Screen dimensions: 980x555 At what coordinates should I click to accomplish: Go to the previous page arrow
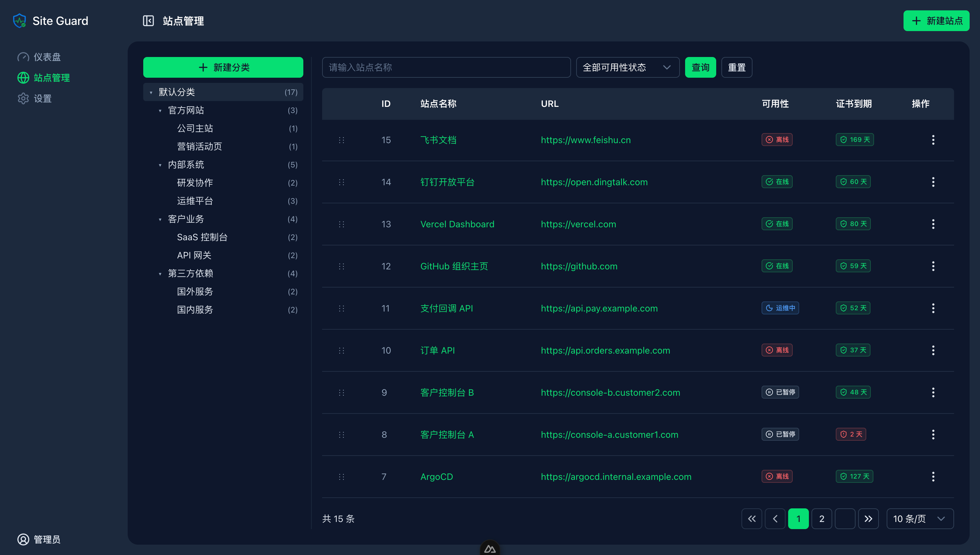[775, 518]
